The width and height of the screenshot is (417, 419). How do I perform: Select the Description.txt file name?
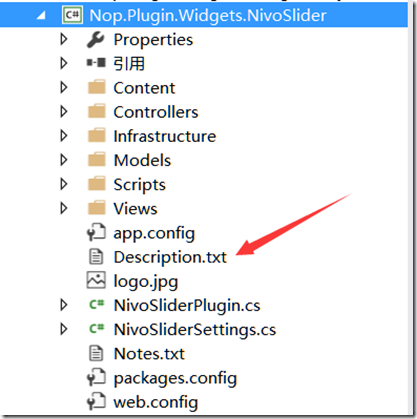point(170,258)
